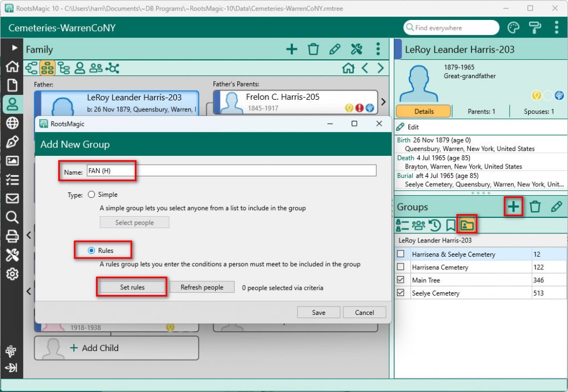Open the Family members tab icon in side panel
This screenshot has height=392, width=568.
click(418, 226)
